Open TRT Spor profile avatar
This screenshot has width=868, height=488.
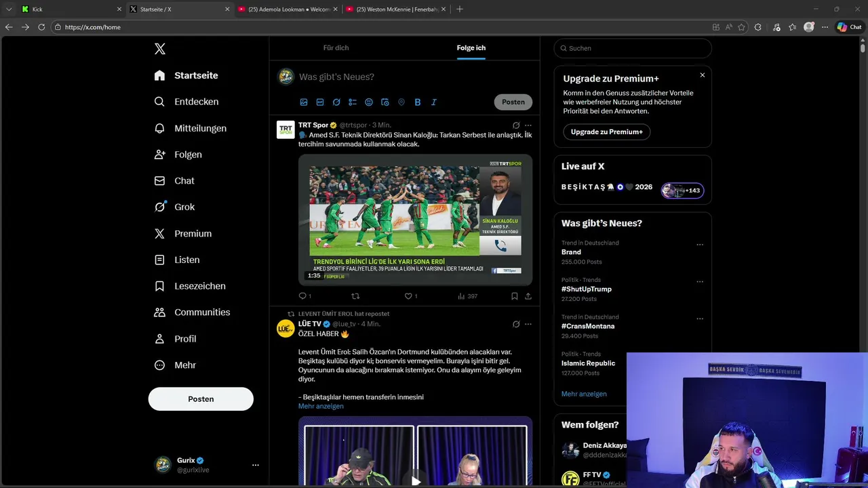pyautogui.click(x=285, y=129)
